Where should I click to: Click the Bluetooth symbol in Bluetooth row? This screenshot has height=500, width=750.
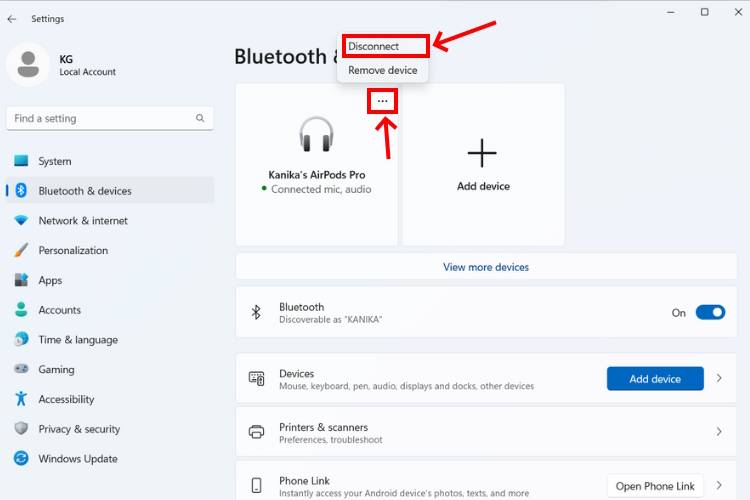[x=256, y=312]
